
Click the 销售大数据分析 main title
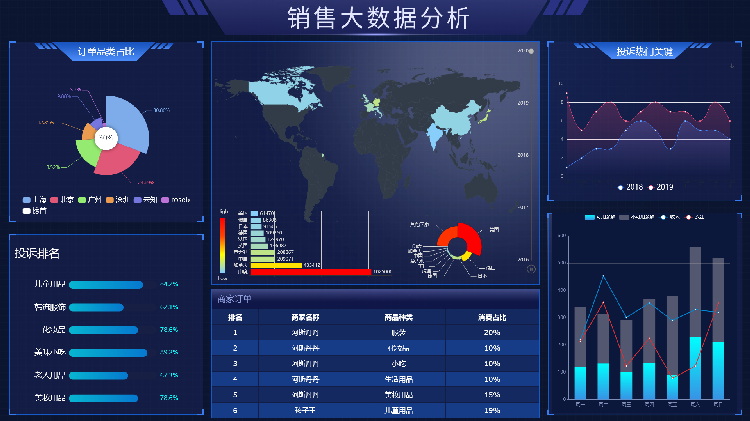pyautogui.click(x=378, y=18)
